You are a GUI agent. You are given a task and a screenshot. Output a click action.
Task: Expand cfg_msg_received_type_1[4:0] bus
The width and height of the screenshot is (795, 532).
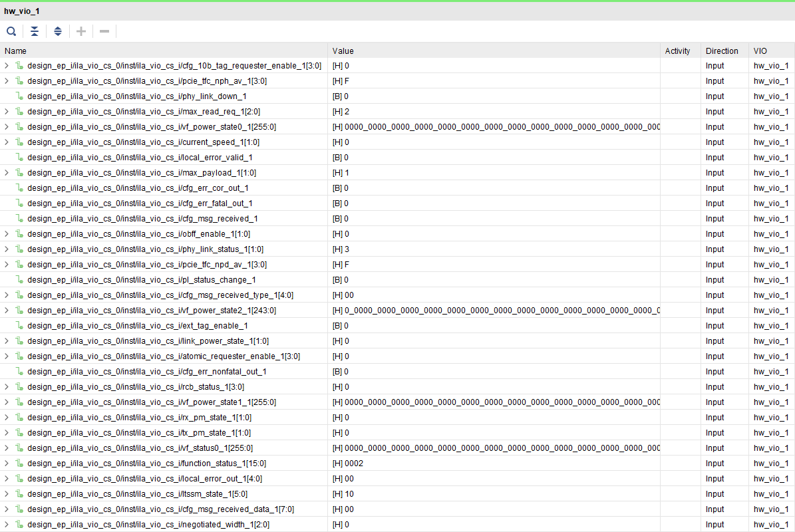(7, 295)
